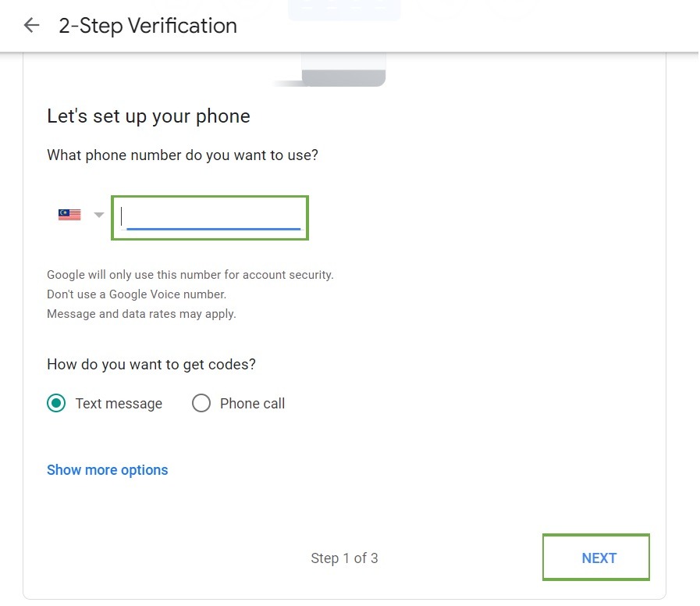Click the "Let's set up your phone" heading

[x=148, y=116]
